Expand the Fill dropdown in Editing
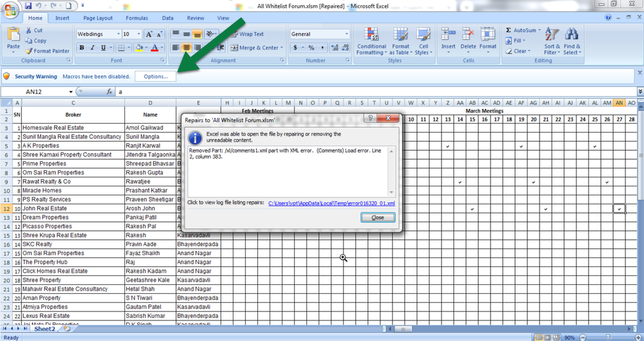This screenshot has height=341, width=644. (524, 41)
